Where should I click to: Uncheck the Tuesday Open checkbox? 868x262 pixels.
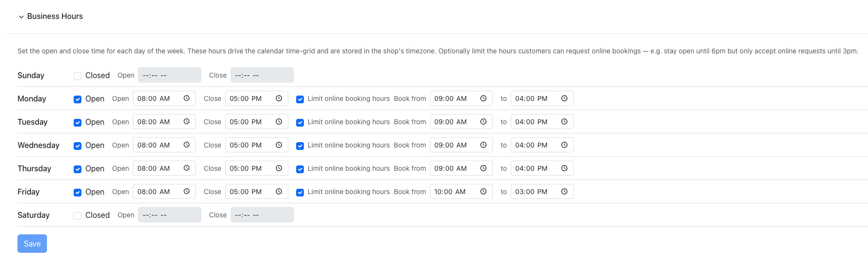[x=78, y=122]
